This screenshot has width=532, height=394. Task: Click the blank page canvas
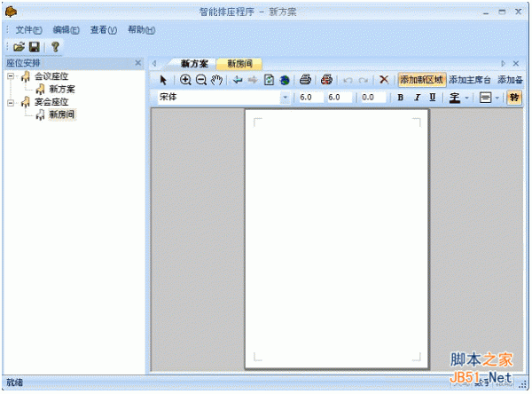337,239
